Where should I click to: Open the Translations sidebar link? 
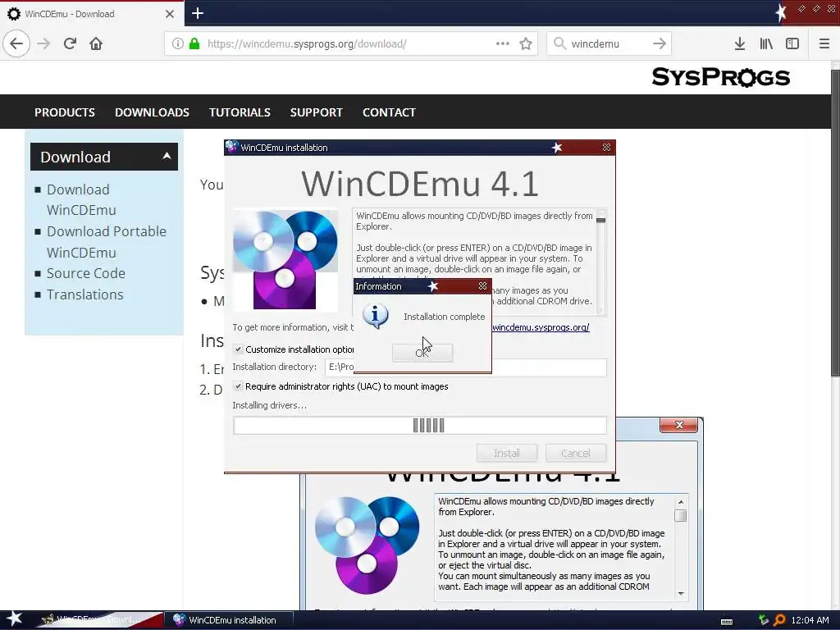click(84, 294)
